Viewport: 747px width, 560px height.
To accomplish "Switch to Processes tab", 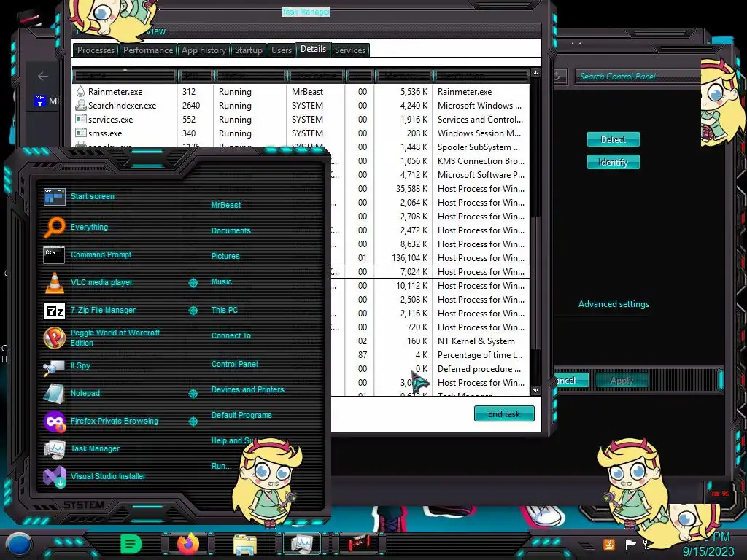I will (x=96, y=50).
